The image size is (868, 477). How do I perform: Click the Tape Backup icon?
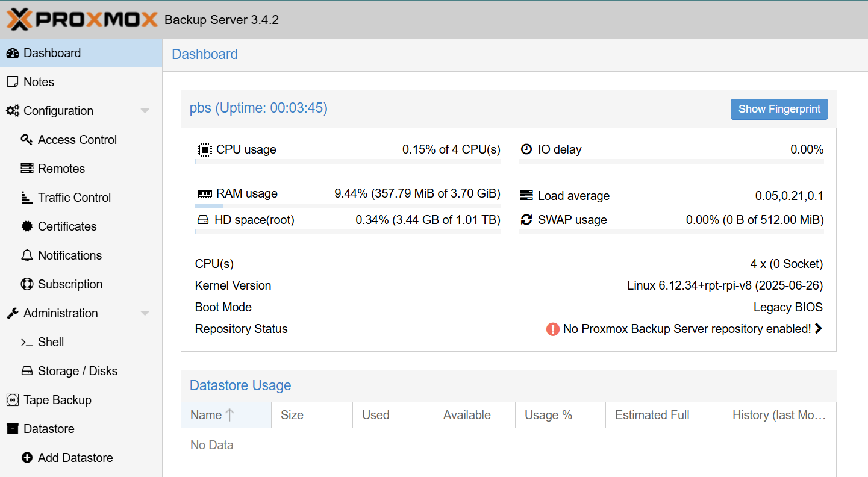click(13, 400)
